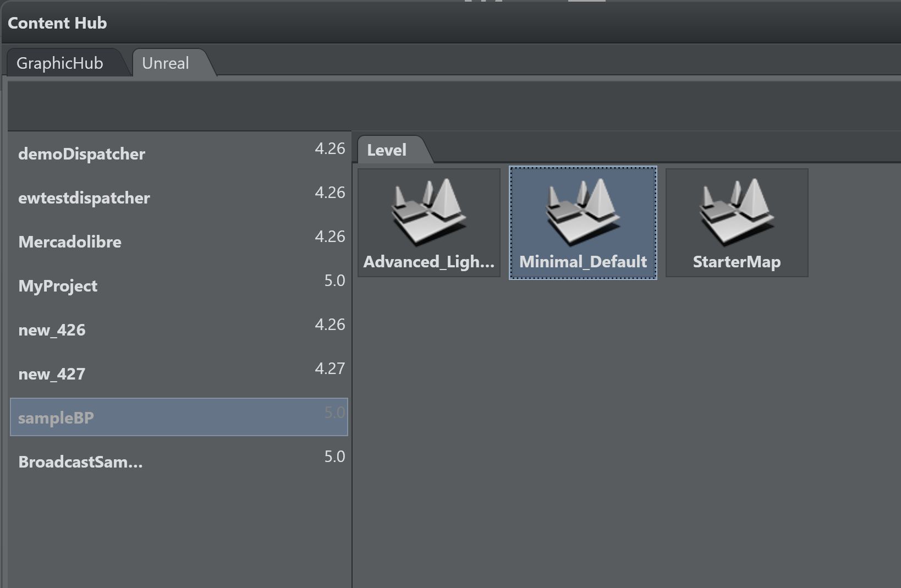Click the Level tab
901x588 pixels.
(387, 150)
